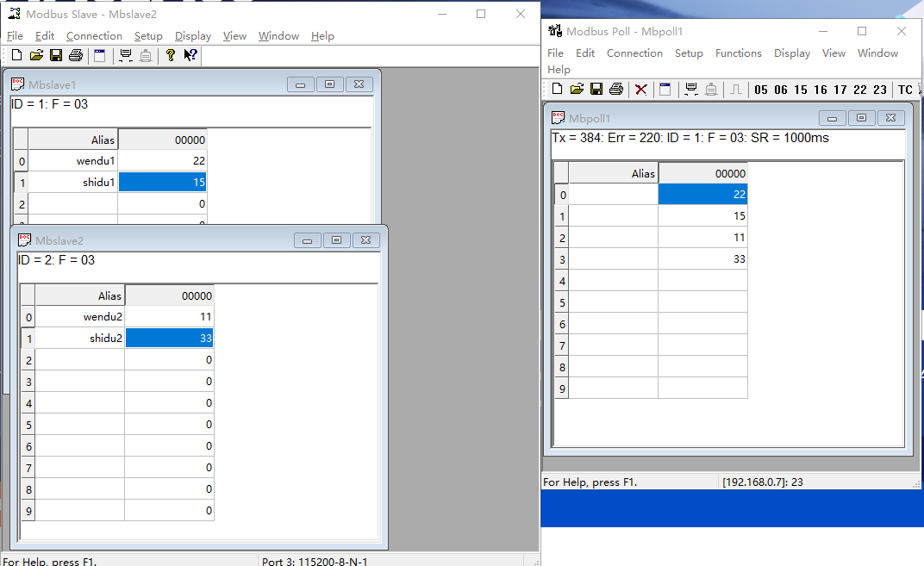924x566 pixels.
Task: Click function 05 button in Modbus Poll toolbar
Action: click(760, 90)
